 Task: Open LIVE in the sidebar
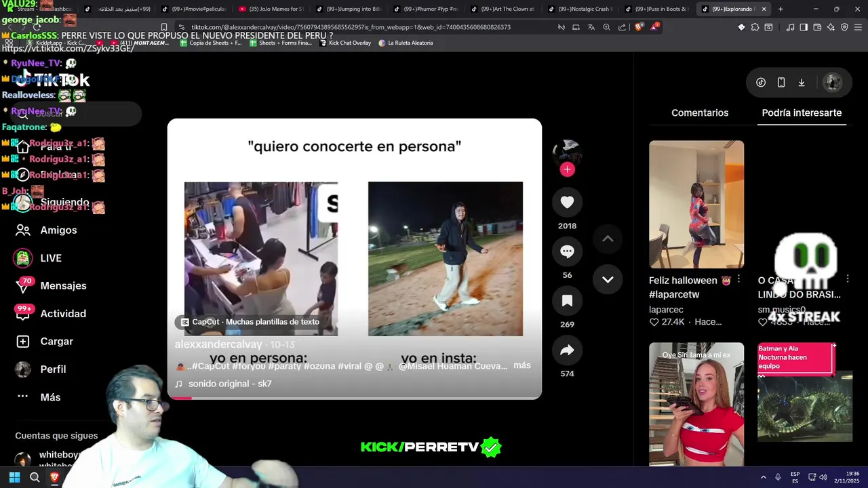[x=38, y=258]
